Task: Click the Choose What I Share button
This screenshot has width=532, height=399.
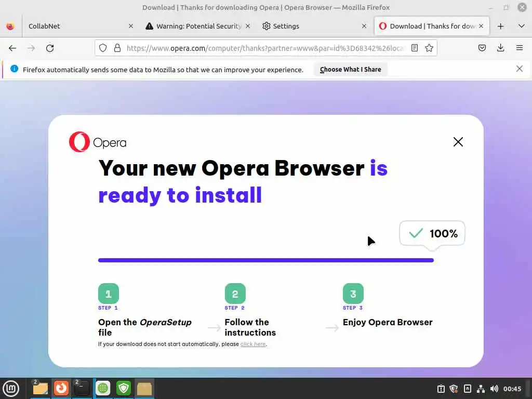Action: (x=351, y=70)
